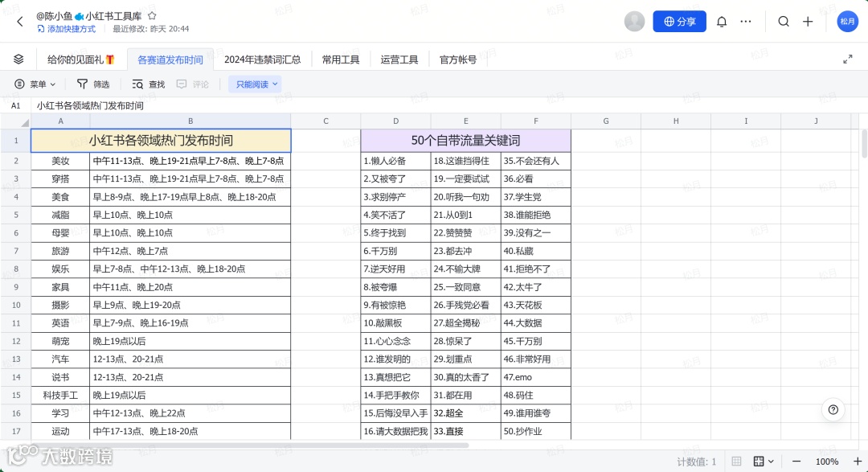Click the 小红书各领域热门发布时间 title cell

click(x=161, y=141)
